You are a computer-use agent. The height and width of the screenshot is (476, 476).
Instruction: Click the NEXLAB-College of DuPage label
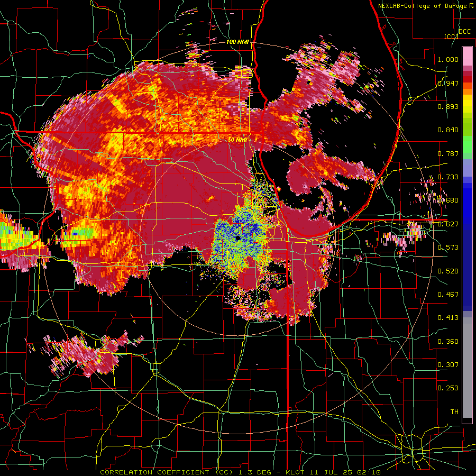(x=424, y=6)
